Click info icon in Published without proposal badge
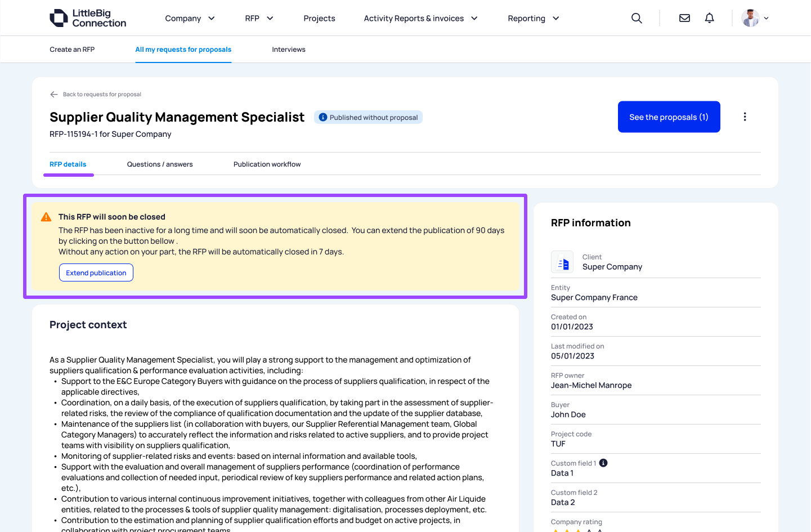The width and height of the screenshot is (811, 532). (323, 117)
